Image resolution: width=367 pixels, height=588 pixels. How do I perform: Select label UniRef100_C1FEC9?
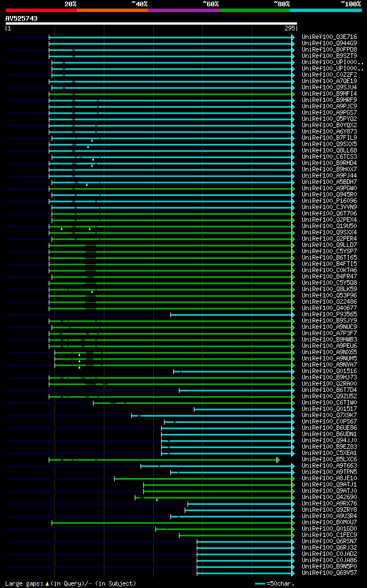330,535
